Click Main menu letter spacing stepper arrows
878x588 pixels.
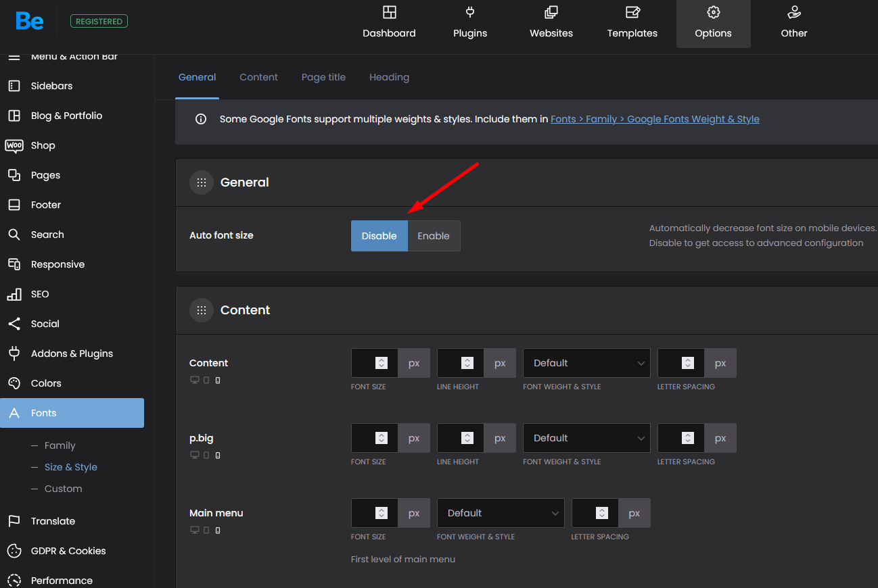[x=602, y=513]
